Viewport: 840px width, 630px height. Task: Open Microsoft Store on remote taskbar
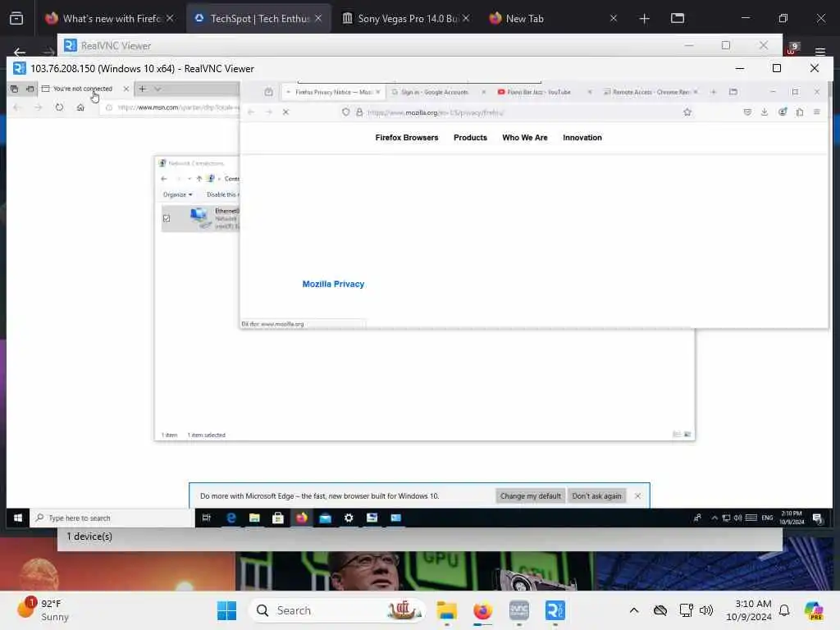click(278, 518)
